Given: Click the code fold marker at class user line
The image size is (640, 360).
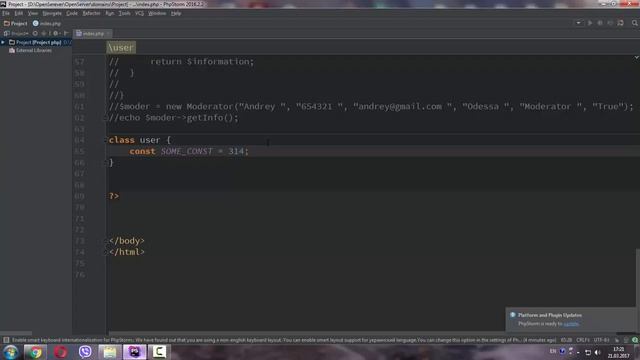Looking at the screenshot, I should (107, 140).
